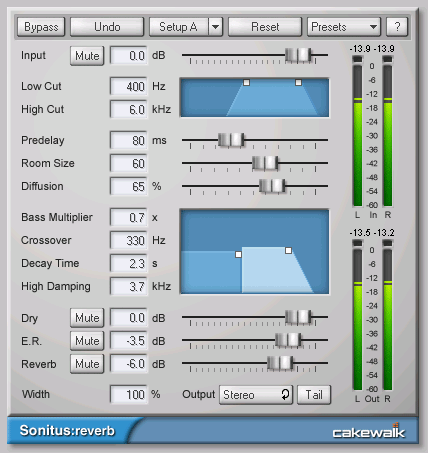Click the left output peak readout -13.5
Viewport: 428px width, 453px height.
[x=360, y=233]
